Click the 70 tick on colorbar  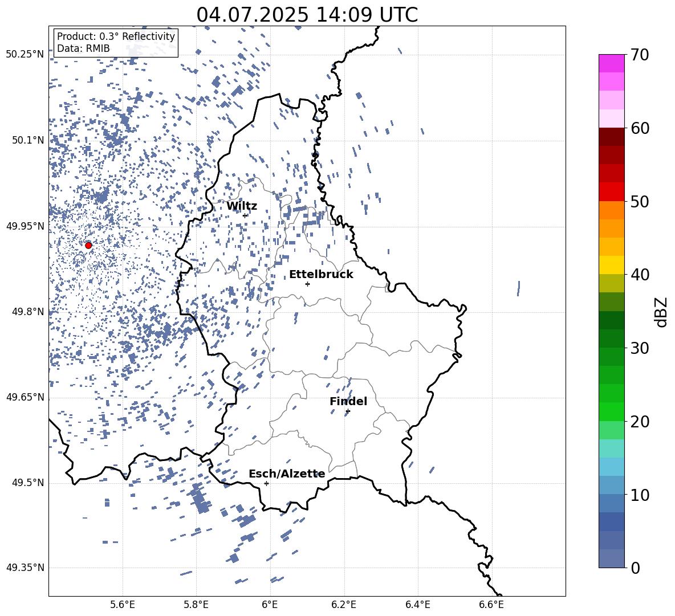coord(640,55)
